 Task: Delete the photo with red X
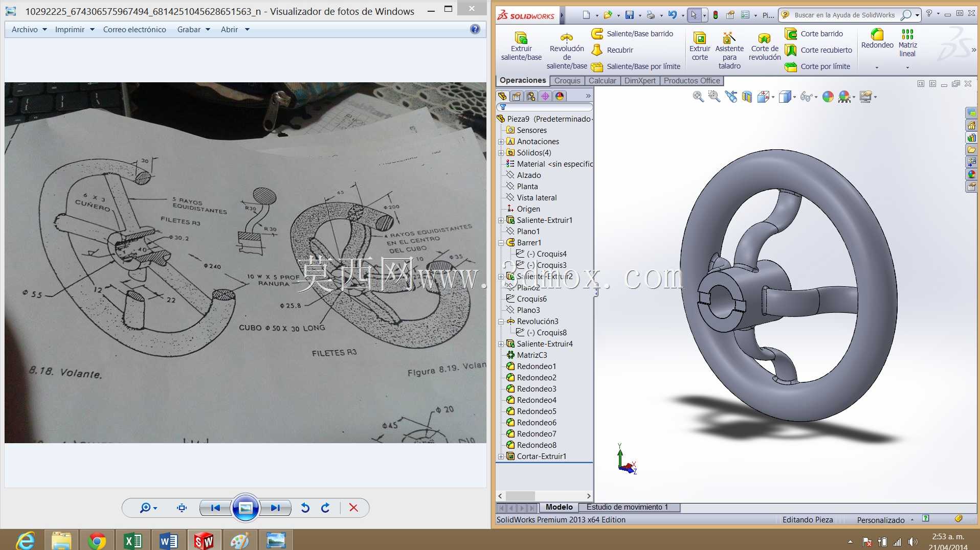tap(353, 508)
